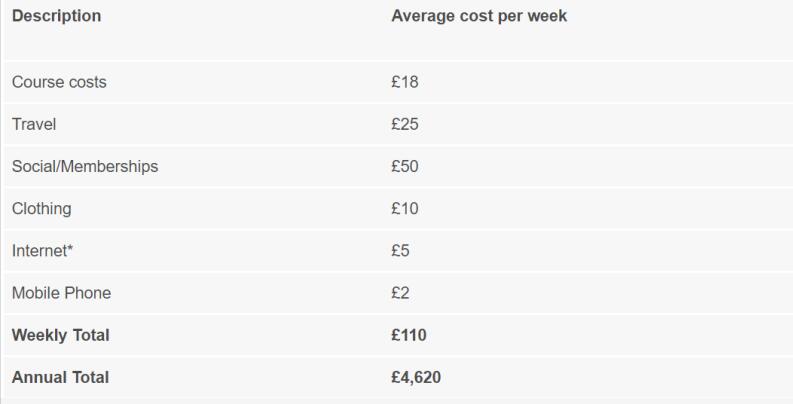
Task: Select the Course costs row label
Action: 59,82
